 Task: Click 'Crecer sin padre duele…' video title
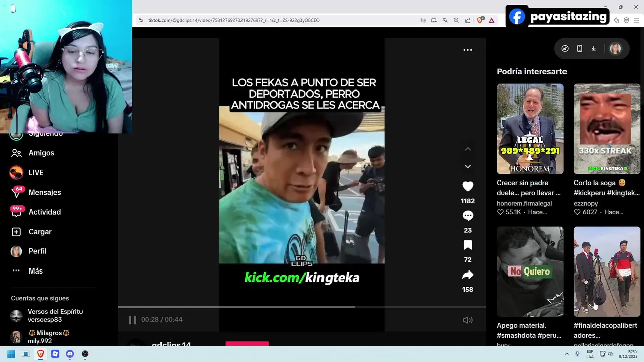528,188
